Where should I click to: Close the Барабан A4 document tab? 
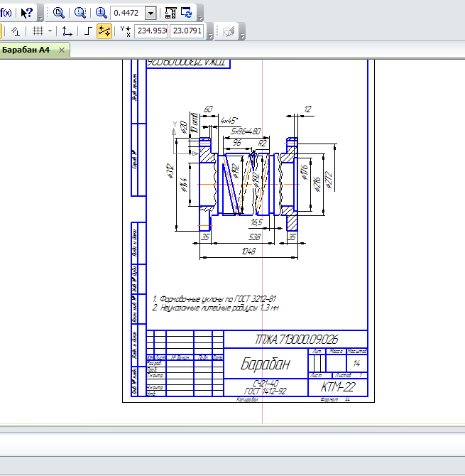62,50
